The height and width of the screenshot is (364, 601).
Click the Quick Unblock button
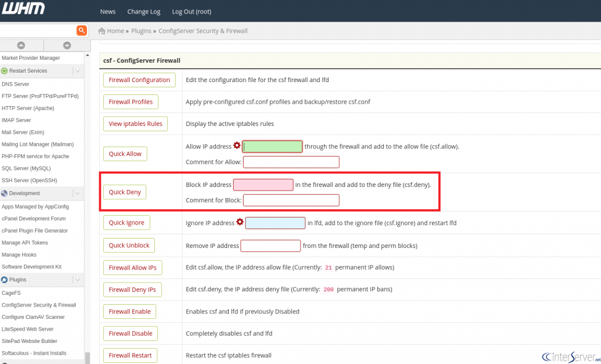tap(129, 246)
